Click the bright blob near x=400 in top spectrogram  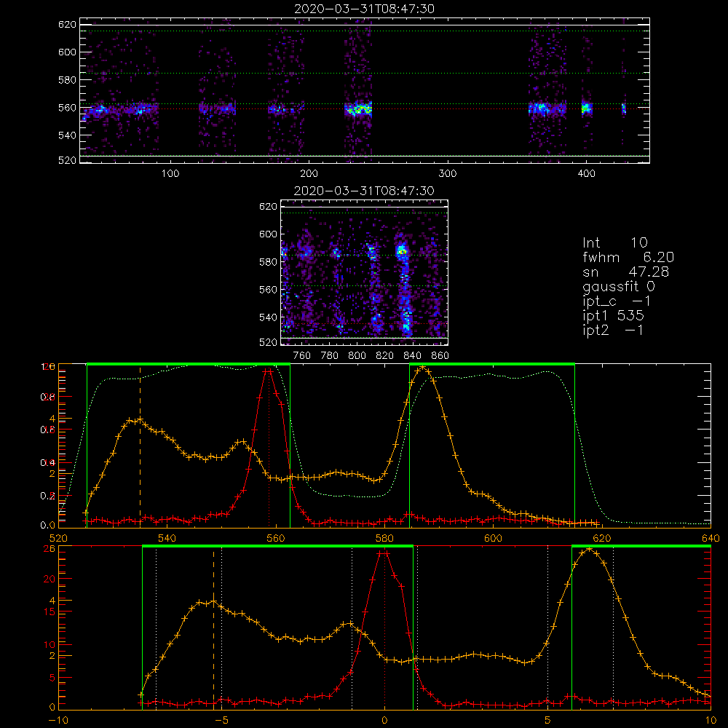coord(587,108)
